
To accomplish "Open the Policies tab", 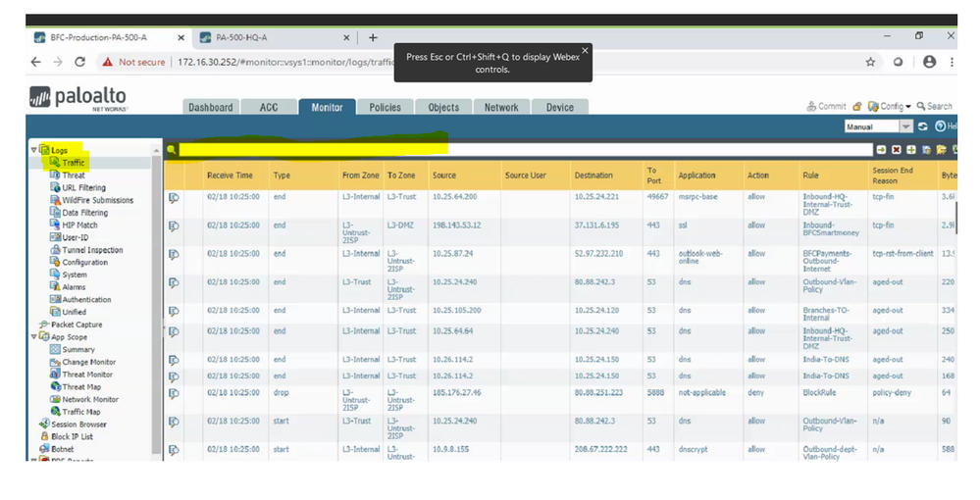I will [385, 107].
